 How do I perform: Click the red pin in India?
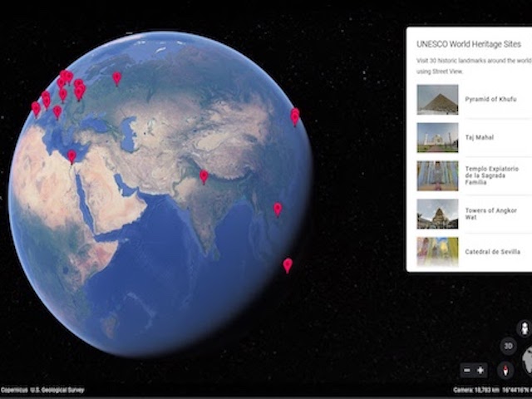pos(204,176)
